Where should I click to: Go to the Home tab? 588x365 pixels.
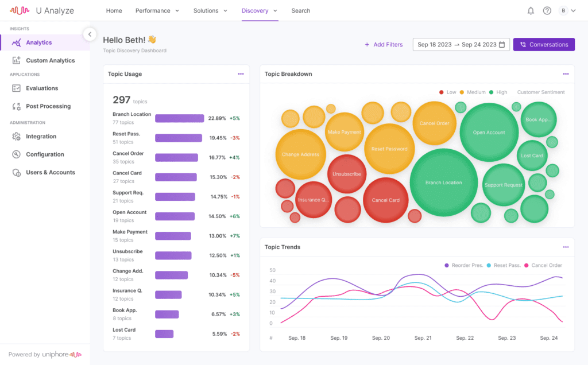pyautogui.click(x=114, y=11)
